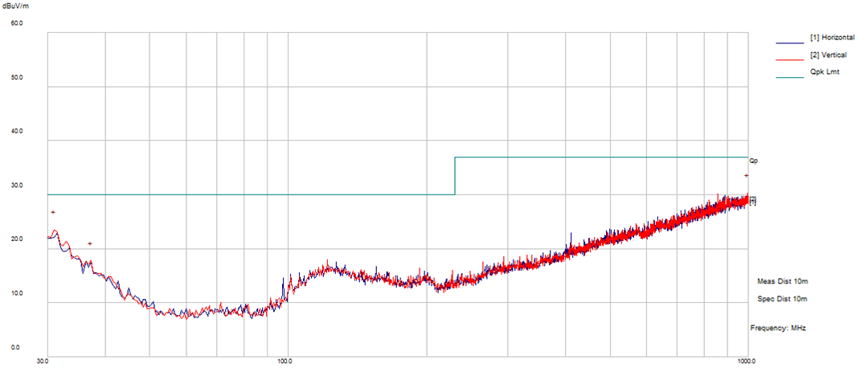Click the 0.0 y-axis tick label

[x=16, y=348]
